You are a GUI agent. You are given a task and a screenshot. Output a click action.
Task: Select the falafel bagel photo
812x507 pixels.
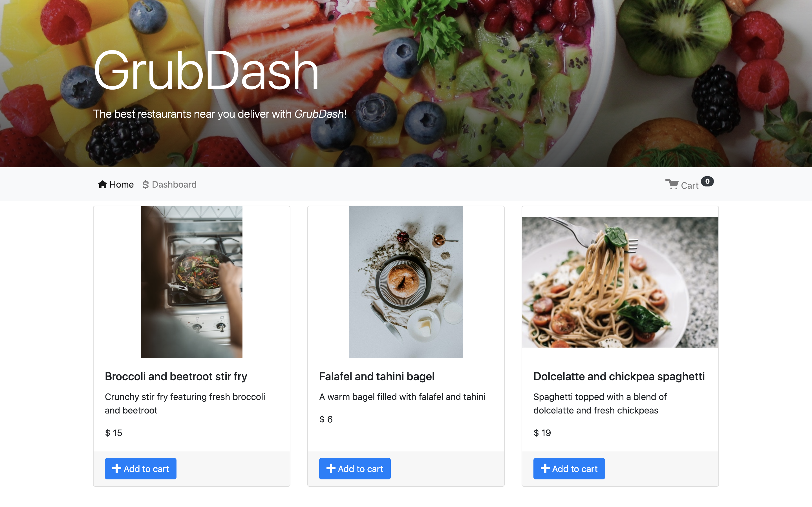pos(406,282)
